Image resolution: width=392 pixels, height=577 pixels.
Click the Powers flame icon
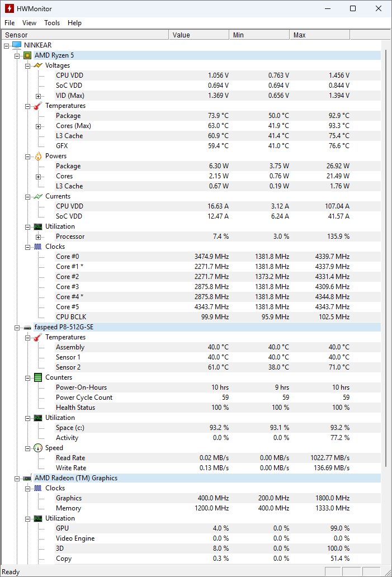tap(38, 156)
